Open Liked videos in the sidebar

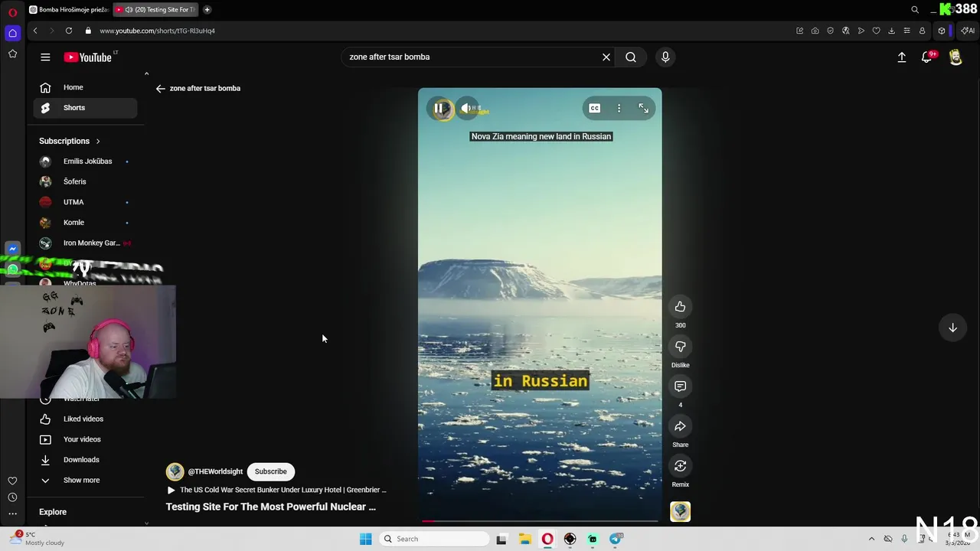(85, 419)
